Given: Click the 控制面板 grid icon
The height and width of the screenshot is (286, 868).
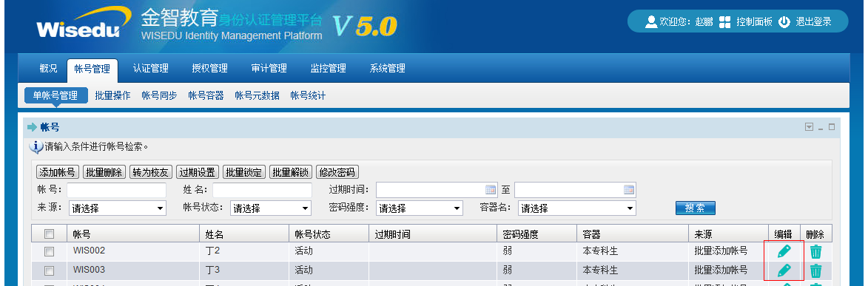Looking at the screenshot, I should 724,22.
